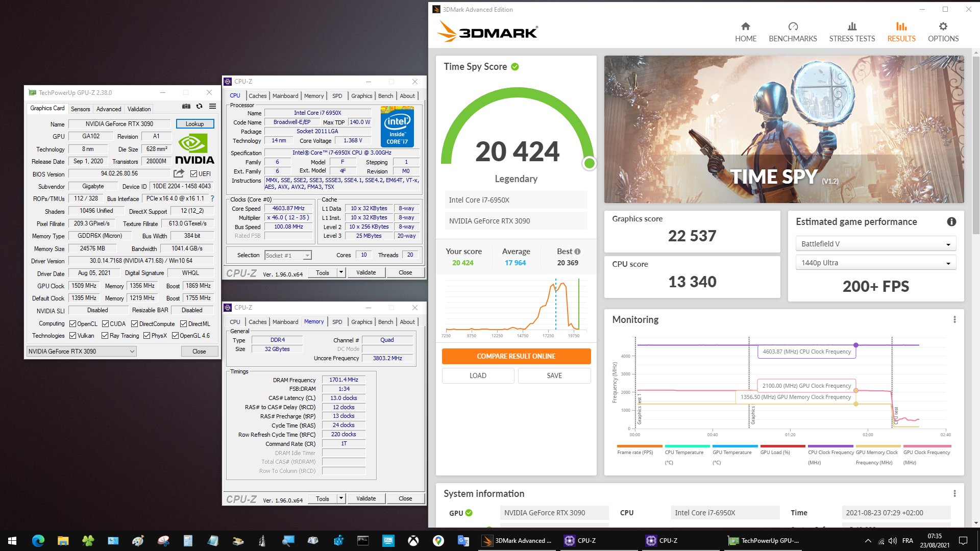Show hidden system tray icons chevron
980x551 pixels.
pyautogui.click(x=868, y=540)
